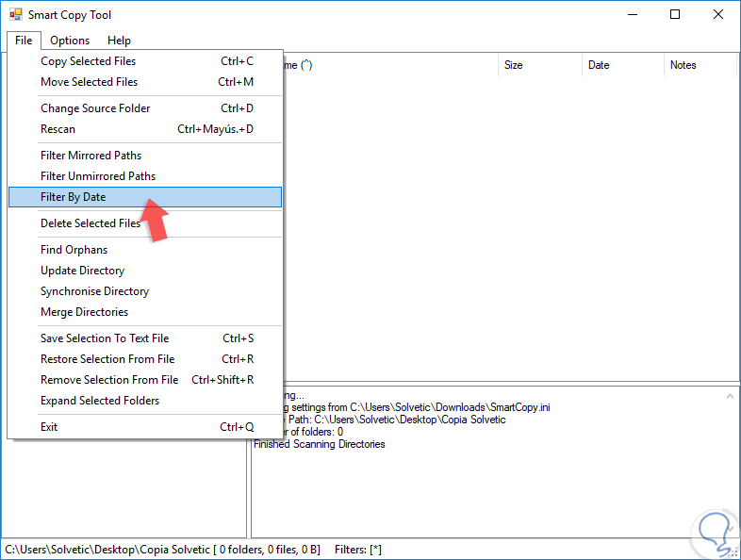741x560 pixels.
Task: Click the 'Filters: [*]' status bar entry
Action: [358, 550]
